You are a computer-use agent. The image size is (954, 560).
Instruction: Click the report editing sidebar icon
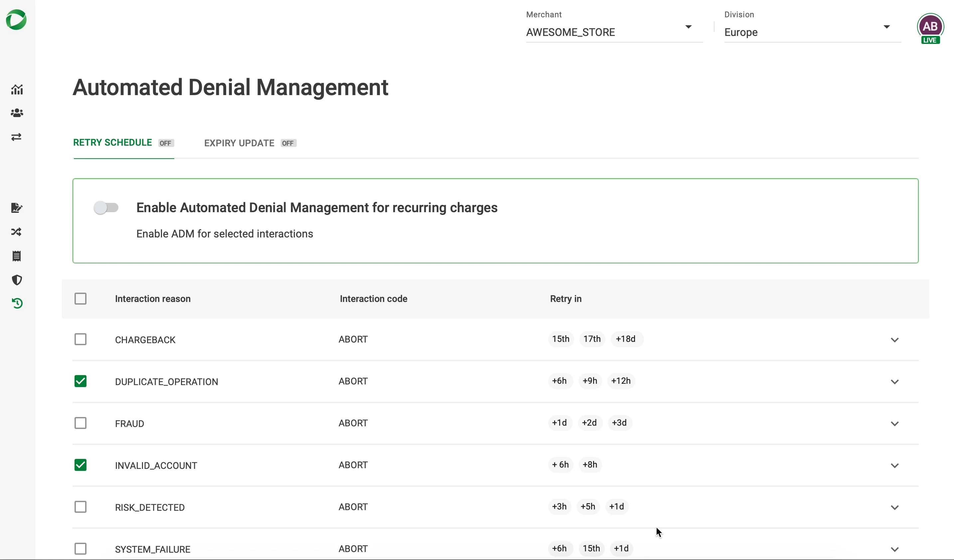17,208
